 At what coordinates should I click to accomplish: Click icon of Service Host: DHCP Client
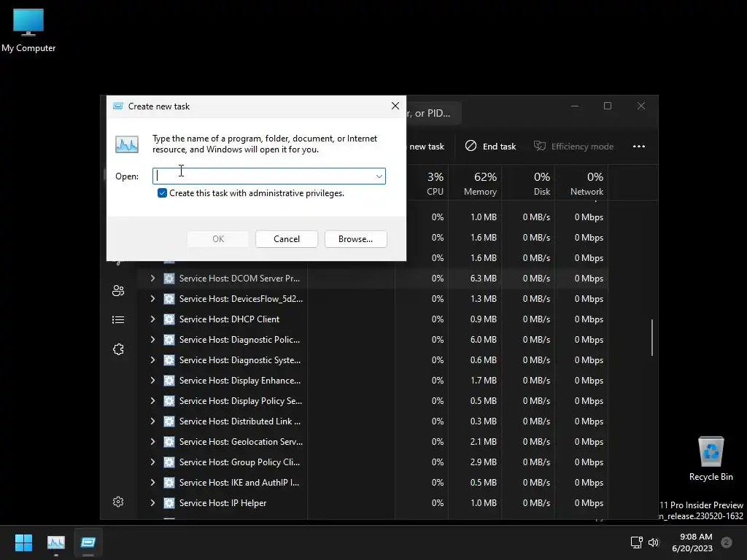(169, 319)
